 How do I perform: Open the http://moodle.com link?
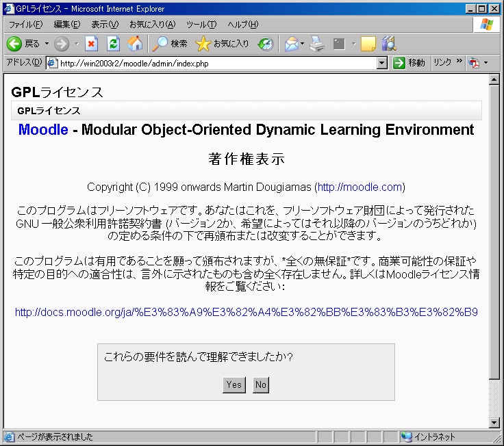(x=360, y=187)
